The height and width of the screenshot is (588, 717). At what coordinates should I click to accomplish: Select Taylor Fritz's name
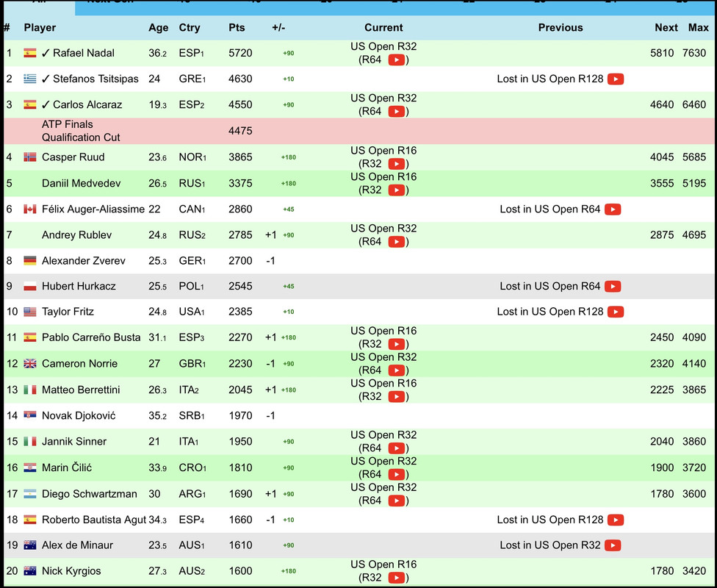click(x=68, y=312)
